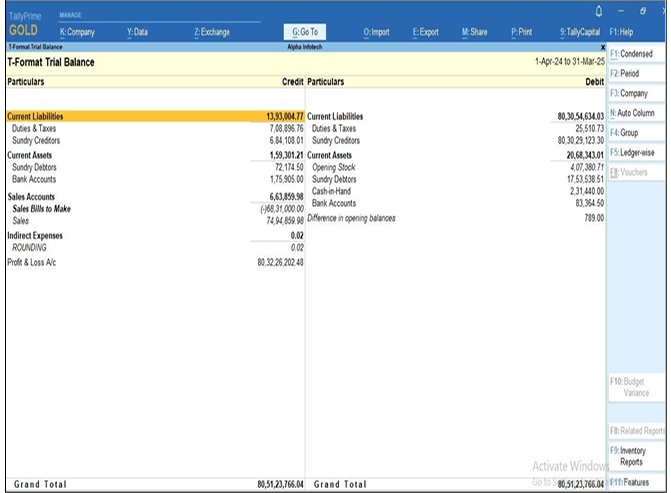Click the Profit & Loss amount 80,32,26,202.48
The width and height of the screenshot is (671, 493).
pos(280,262)
